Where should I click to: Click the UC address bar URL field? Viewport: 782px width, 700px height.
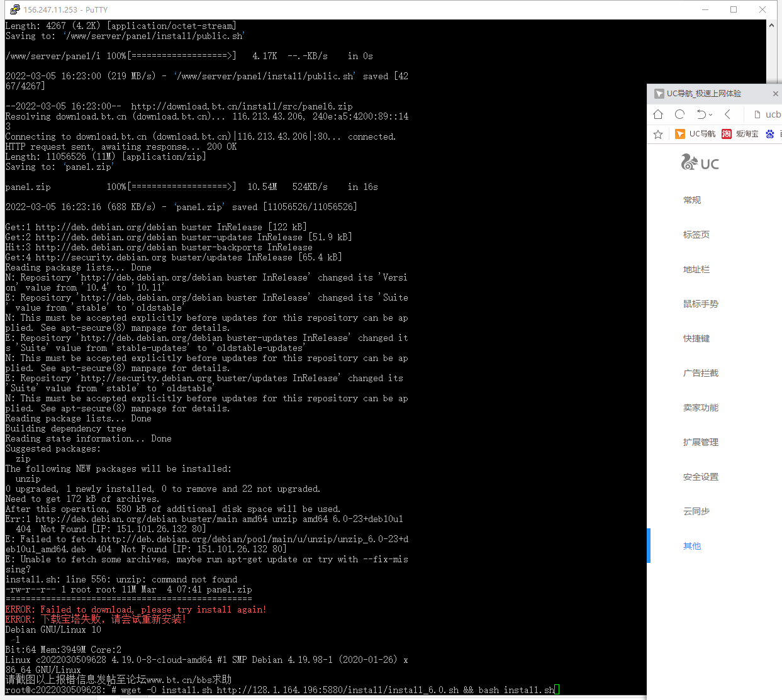coord(773,114)
